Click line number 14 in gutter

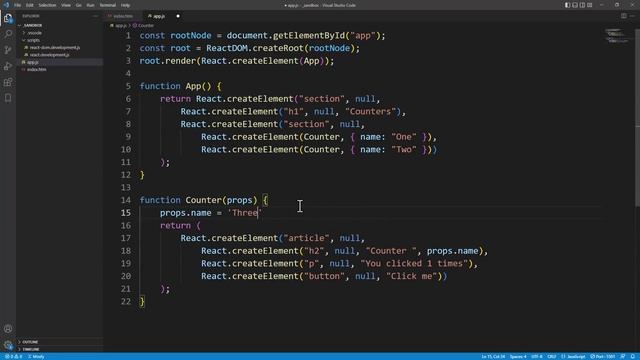[x=126, y=200]
